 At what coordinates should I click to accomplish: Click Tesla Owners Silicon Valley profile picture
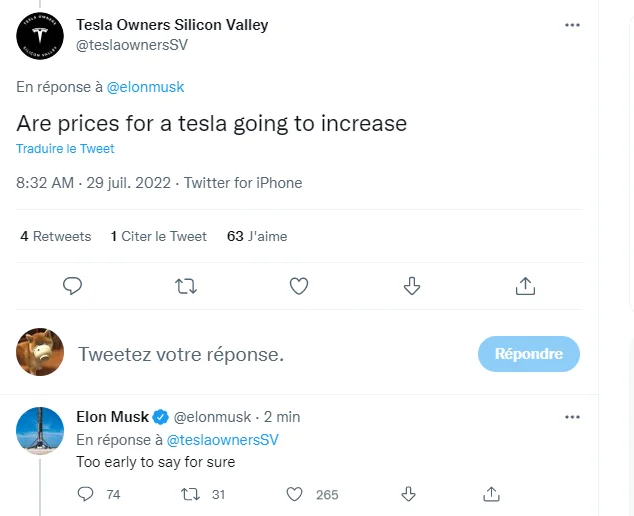41,36
